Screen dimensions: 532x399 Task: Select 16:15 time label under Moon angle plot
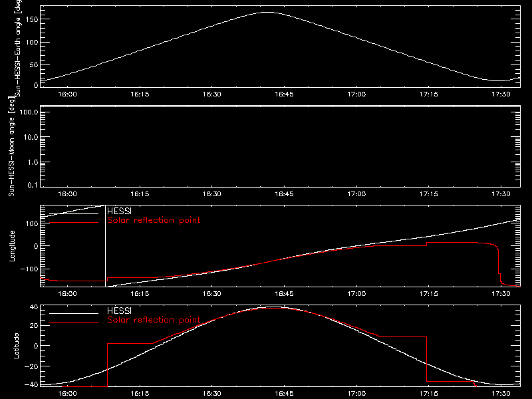point(140,194)
